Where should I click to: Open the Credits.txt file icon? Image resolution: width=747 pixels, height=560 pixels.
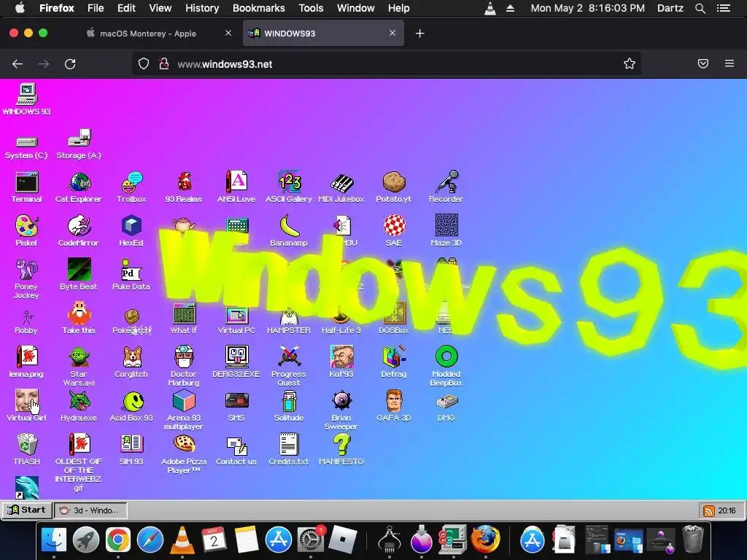pos(289,450)
